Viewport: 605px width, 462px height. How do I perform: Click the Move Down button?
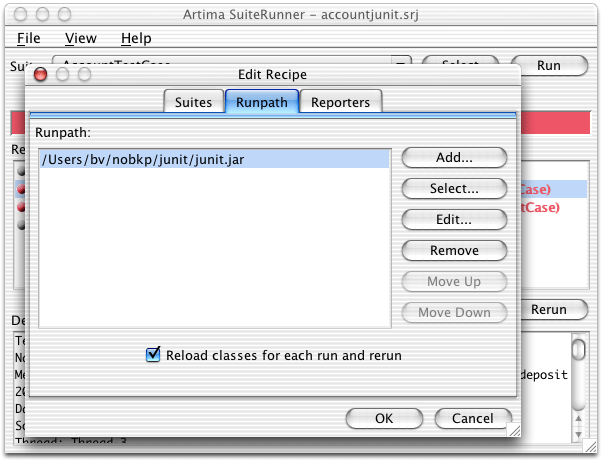point(454,312)
